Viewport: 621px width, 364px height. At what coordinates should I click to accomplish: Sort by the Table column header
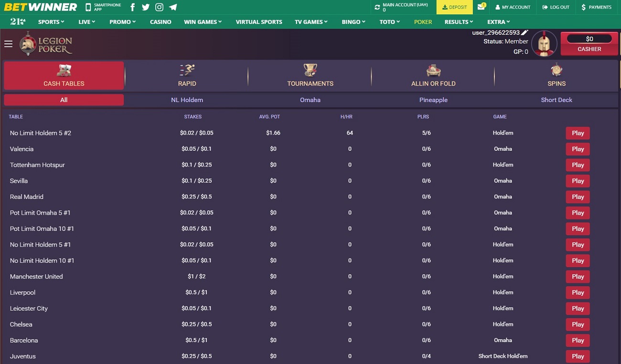(16, 117)
